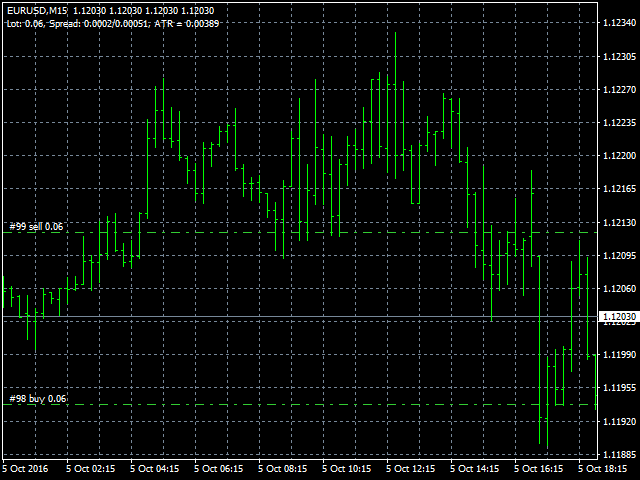640x480 pixels.
Task: Click the #99 sell 0.06 order label
Action: (x=36, y=227)
